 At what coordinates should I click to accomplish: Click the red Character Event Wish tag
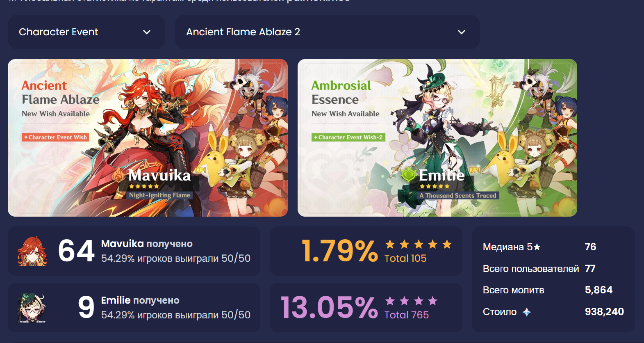tap(55, 137)
